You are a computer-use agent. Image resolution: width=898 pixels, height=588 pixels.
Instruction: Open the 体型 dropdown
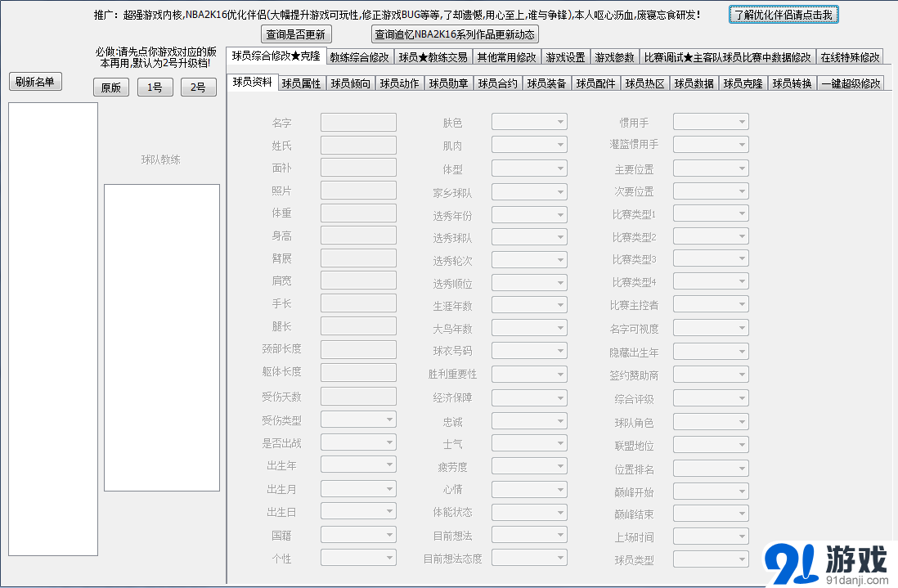click(529, 169)
